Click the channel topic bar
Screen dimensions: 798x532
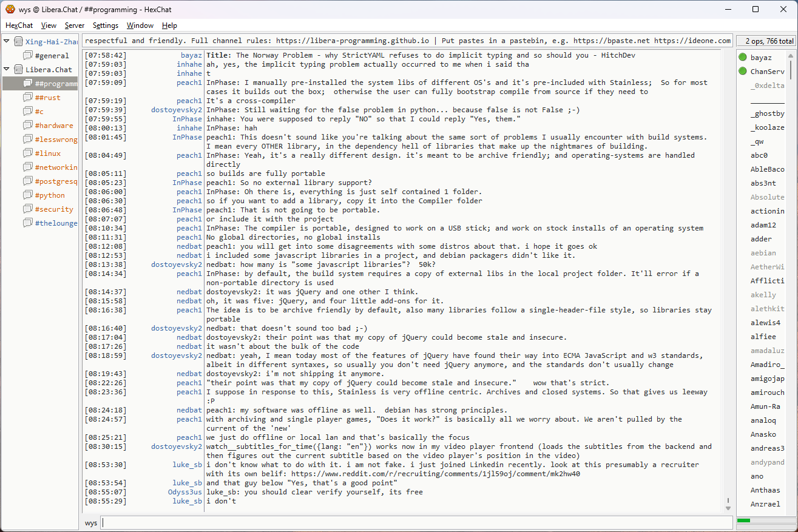[x=407, y=41]
